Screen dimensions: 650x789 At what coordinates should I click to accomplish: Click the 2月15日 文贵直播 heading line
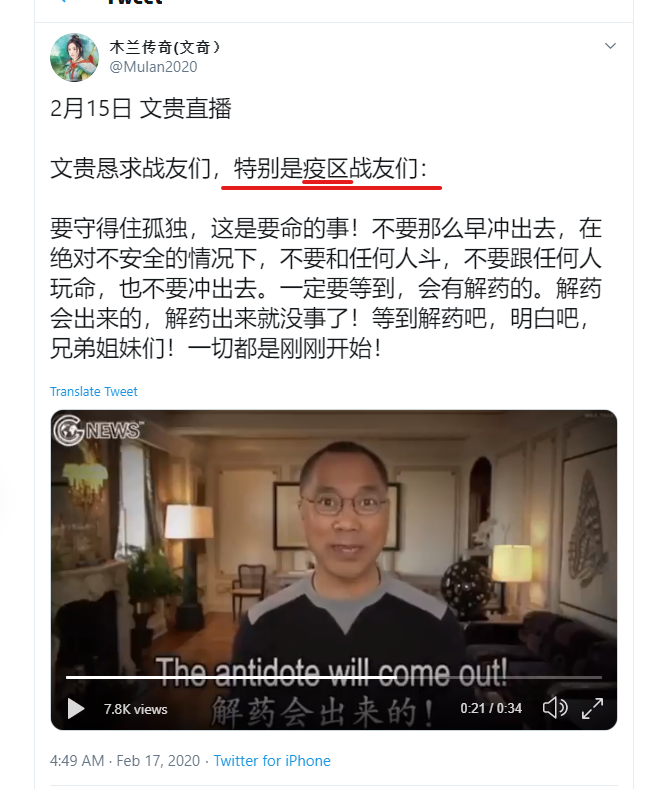pyautogui.click(x=141, y=108)
